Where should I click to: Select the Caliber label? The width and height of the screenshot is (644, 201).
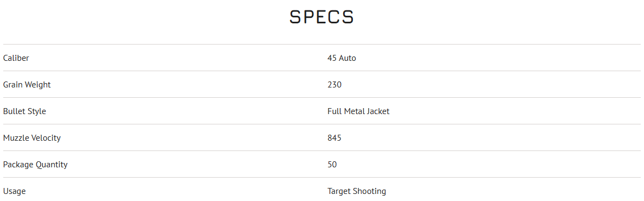coord(16,58)
